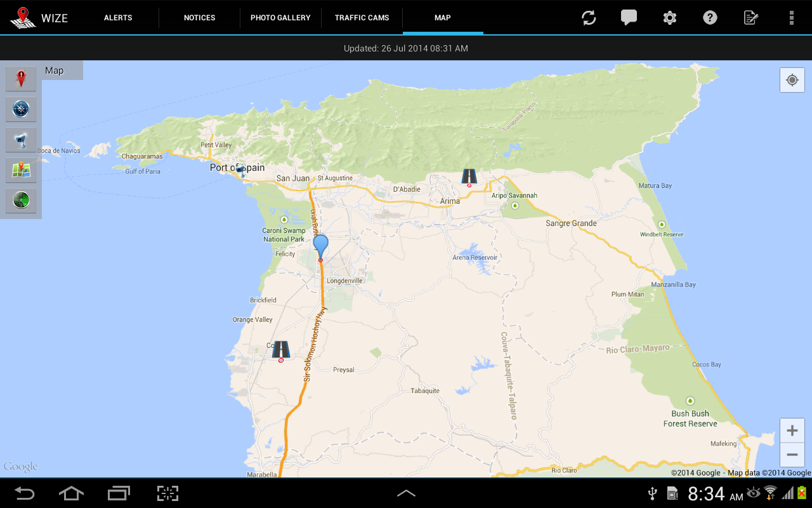This screenshot has width=812, height=508.
Task: Open settings via the gear icon
Action: click(x=670, y=18)
